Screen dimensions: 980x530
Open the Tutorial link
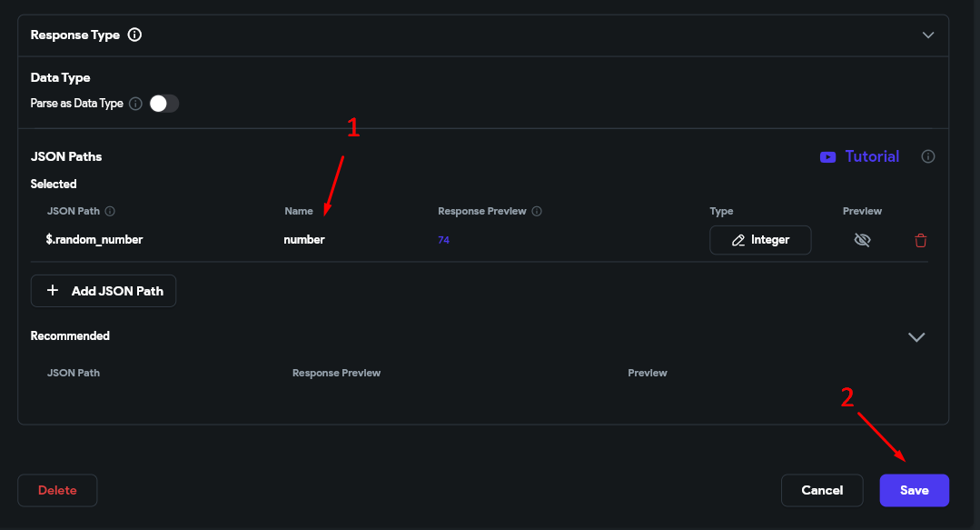coord(872,156)
